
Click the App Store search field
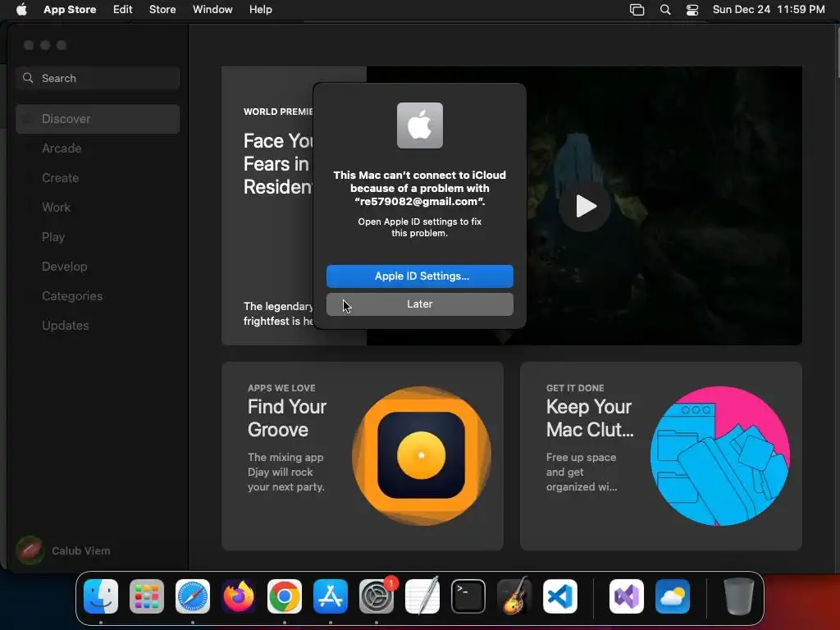[98, 78]
